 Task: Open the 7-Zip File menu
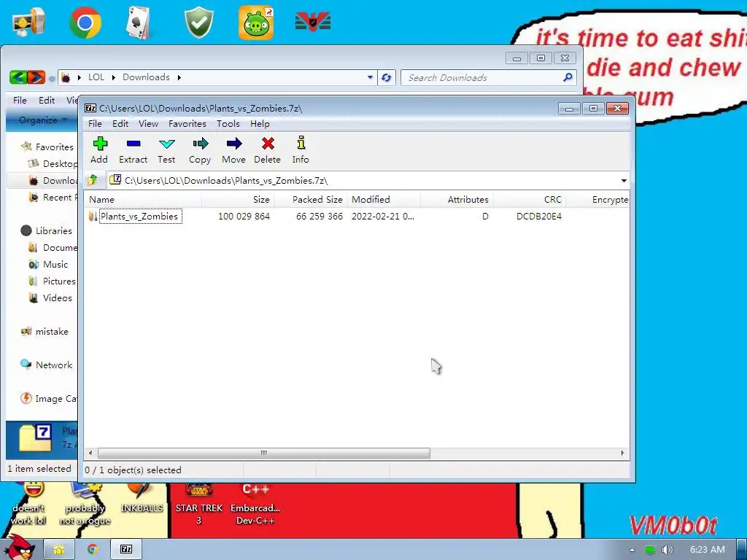95,124
